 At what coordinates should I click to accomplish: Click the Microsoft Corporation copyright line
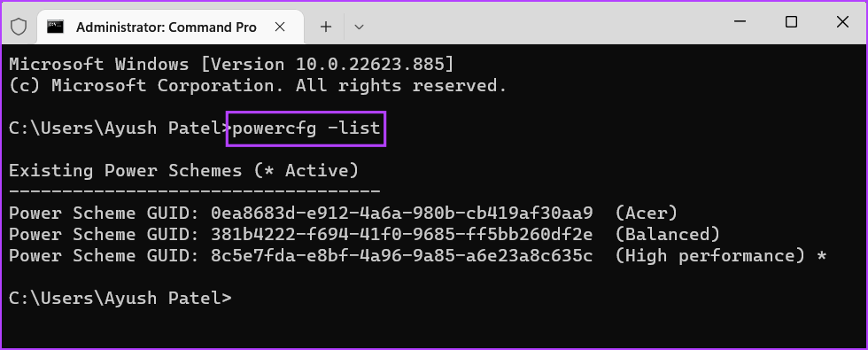click(x=258, y=85)
